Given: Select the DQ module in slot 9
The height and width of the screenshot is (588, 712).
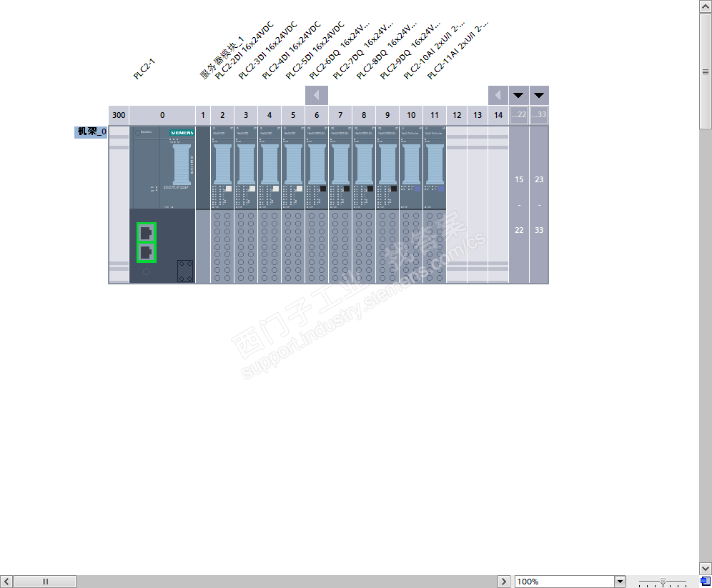Looking at the screenshot, I should tap(387, 204).
